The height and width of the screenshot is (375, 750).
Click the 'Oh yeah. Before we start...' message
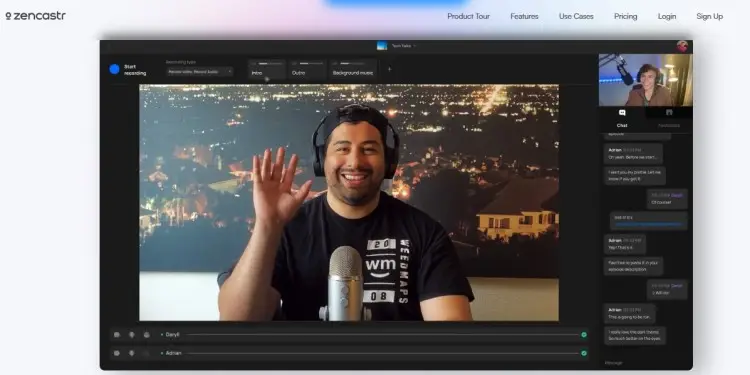pos(633,154)
